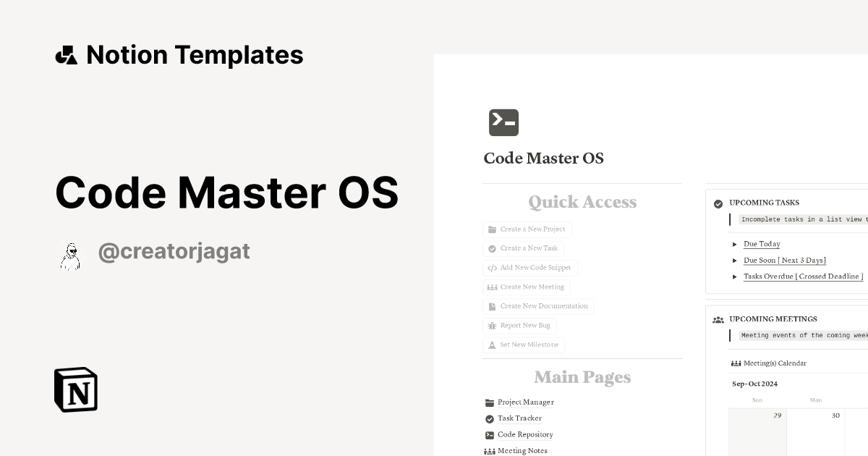The image size is (868, 456).
Task: Select the Sep-Oct 2024 calendar header
Action: point(754,384)
